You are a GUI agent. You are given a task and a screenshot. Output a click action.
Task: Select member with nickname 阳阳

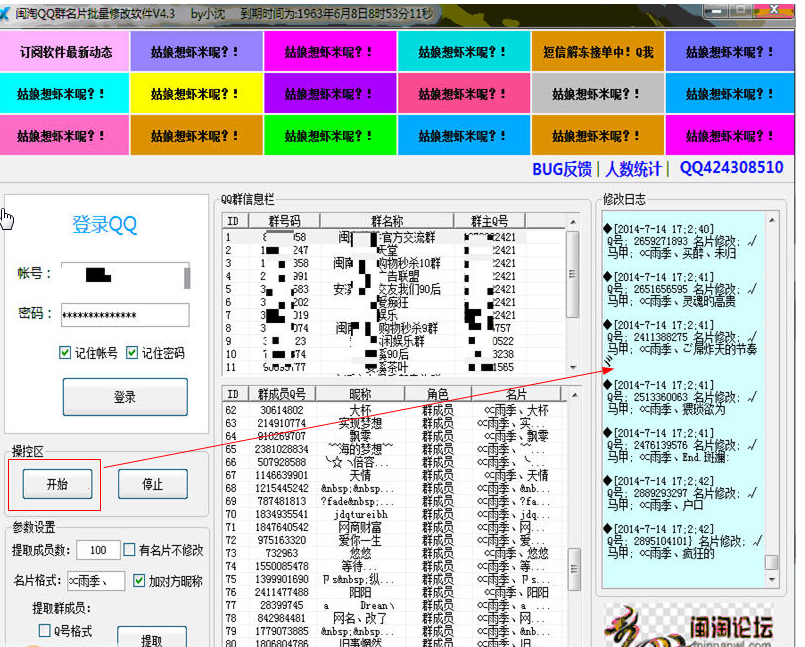395,592
